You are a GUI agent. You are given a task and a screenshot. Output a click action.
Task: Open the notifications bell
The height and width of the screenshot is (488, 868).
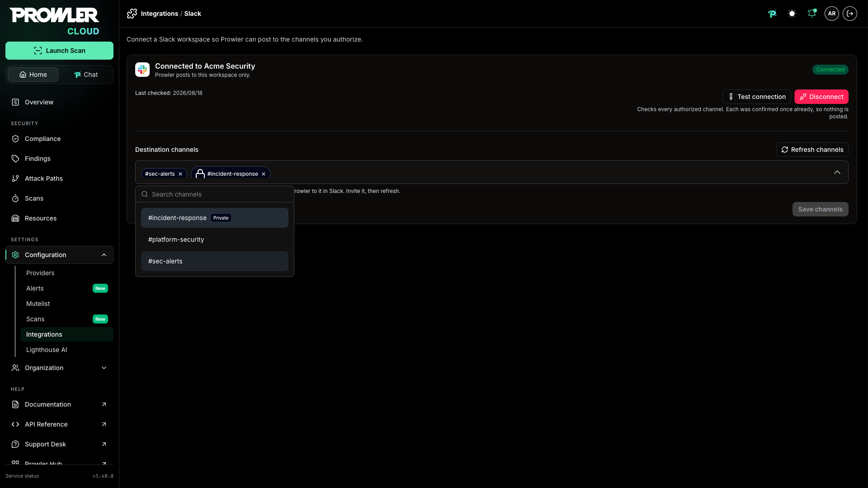tap(812, 14)
